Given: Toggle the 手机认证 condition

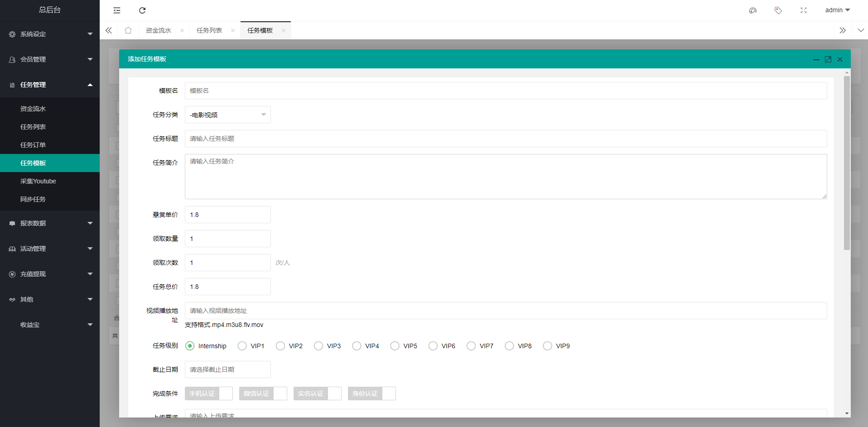Looking at the screenshot, I should [x=209, y=393].
